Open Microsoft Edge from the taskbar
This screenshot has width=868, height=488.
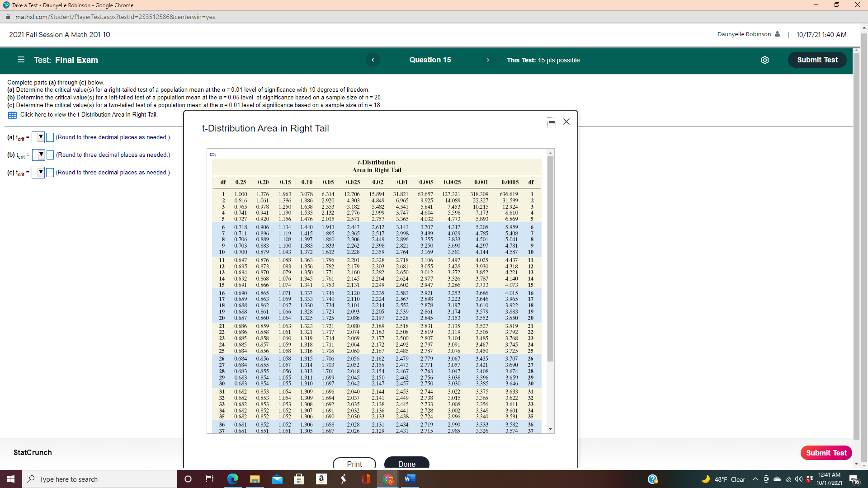pyautogui.click(x=232, y=479)
